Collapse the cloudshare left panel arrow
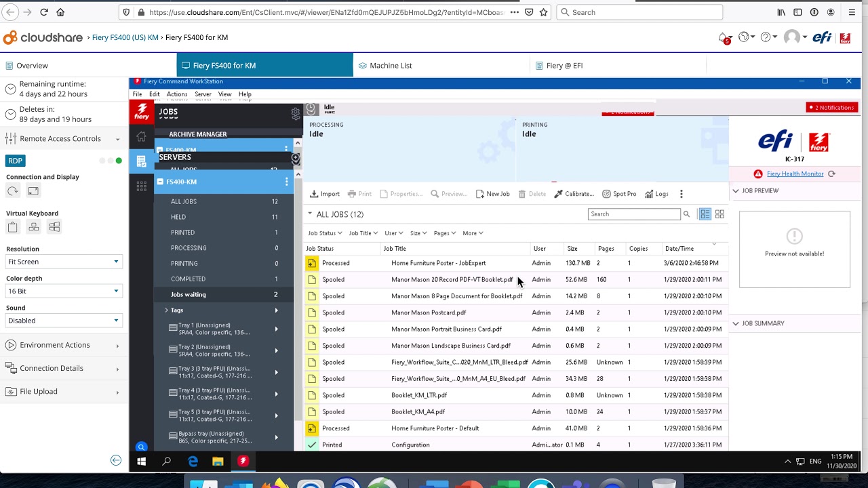This screenshot has width=868, height=488. 116,460
